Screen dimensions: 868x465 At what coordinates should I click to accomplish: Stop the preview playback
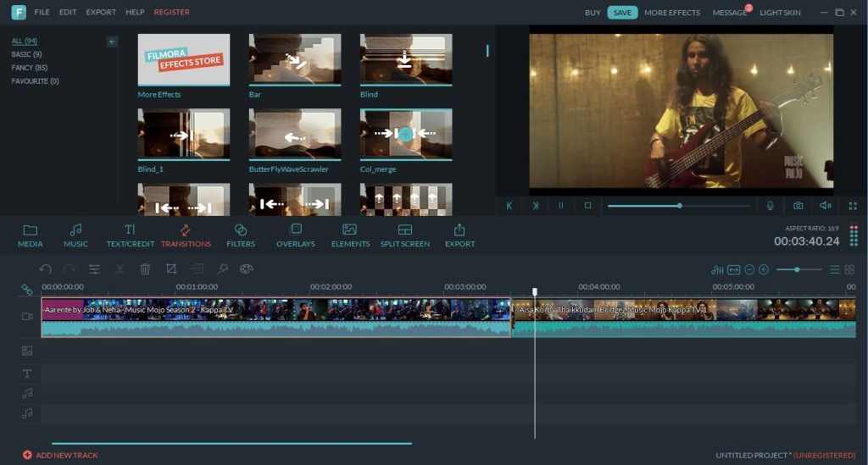click(588, 206)
